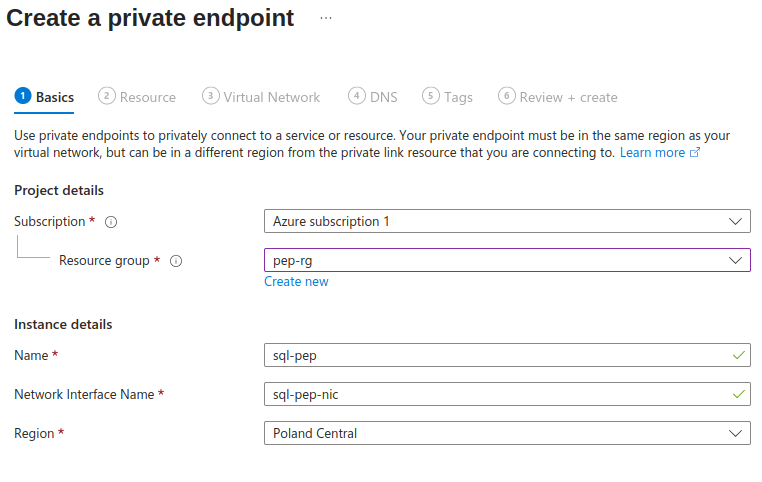Click the step 1 Basics circle icon
762x482 pixels.
(23, 96)
